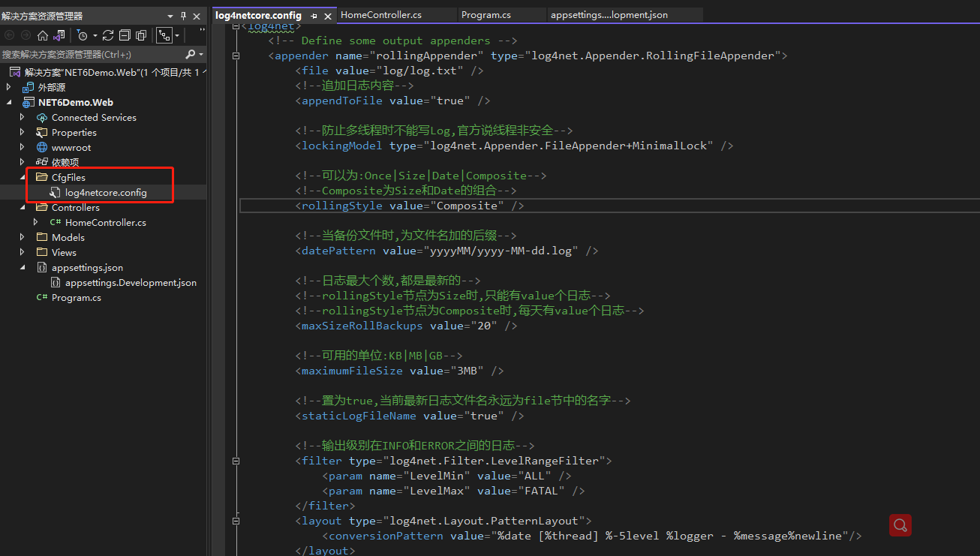Toggle the pin on log4netcore.config tab

click(314, 14)
